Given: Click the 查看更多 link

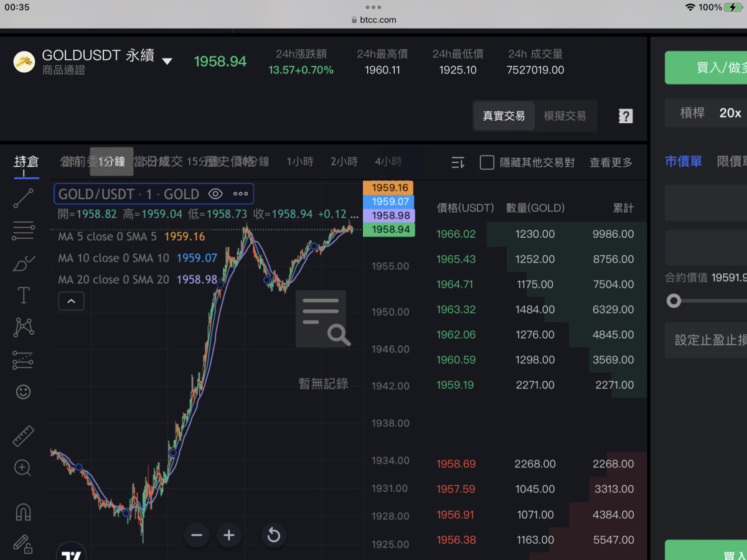Looking at the screenshot, I should coord(611,162).
